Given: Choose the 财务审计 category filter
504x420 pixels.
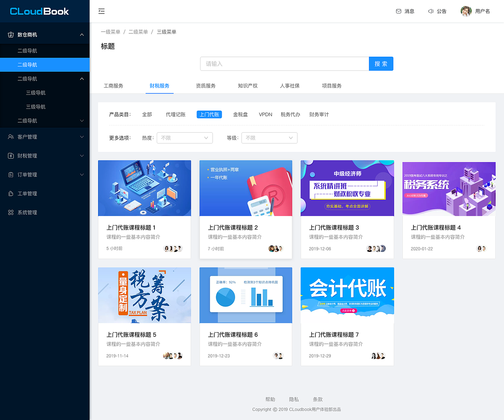Looking at the screenshot, I should pyautogui.click(x=319, y=114).
